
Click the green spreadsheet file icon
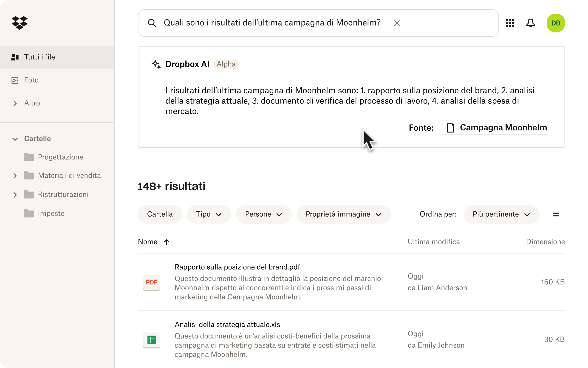click(x=151, y=340)
